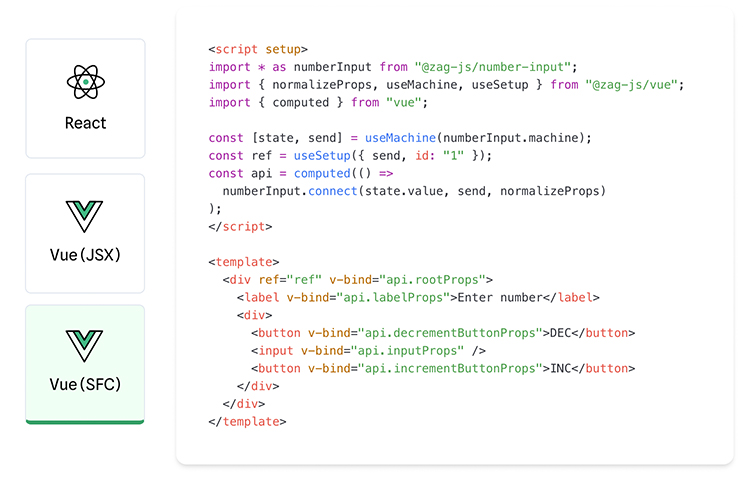Click the opening <template> tag
750x480 pixels.
pyautogui.click(x=243, y=262)
